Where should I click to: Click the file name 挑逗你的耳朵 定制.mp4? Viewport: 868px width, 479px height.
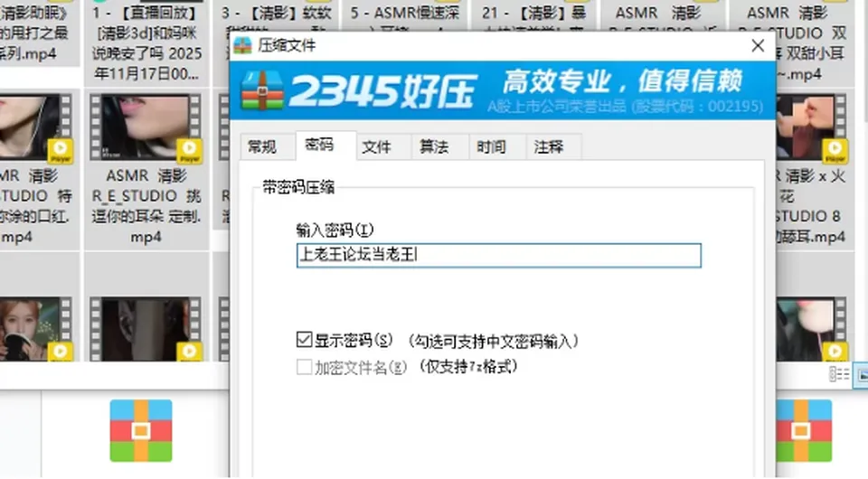pos(146,206)
